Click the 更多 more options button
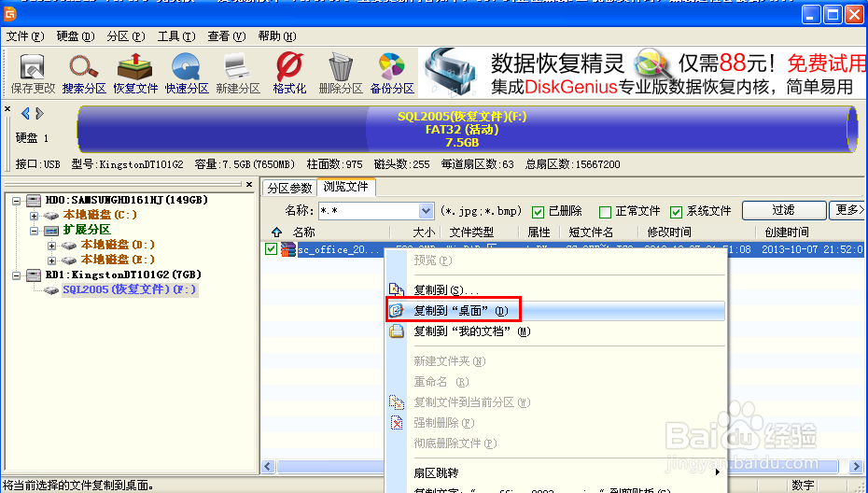This screenshot has width=868, height=493. point(847,210)
